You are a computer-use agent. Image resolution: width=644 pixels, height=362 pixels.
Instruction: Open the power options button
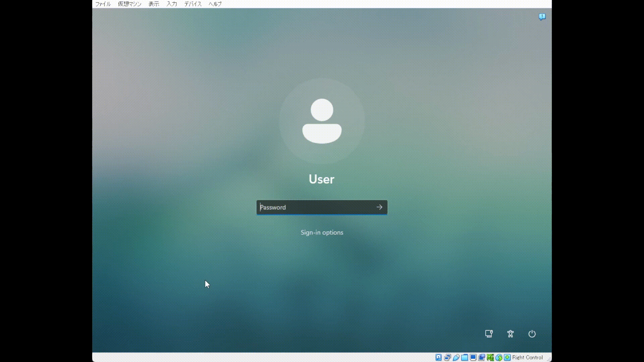(532, 334)
